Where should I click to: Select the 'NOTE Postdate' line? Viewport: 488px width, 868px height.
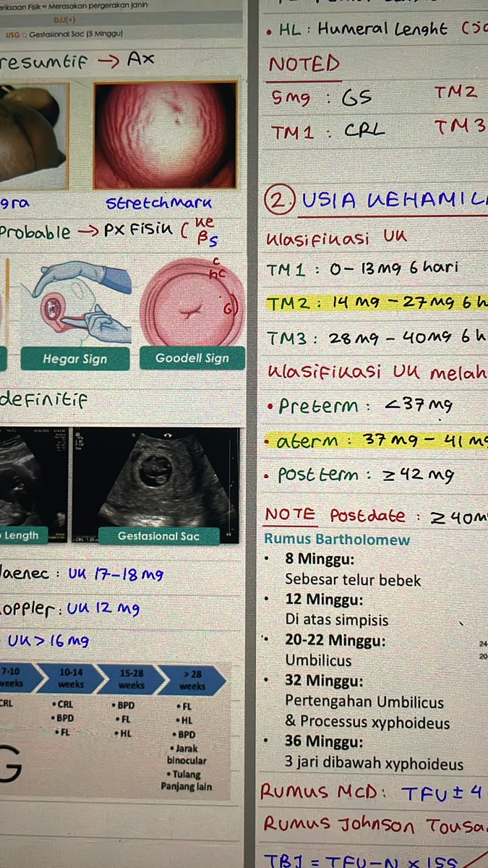tap(376, 515)
